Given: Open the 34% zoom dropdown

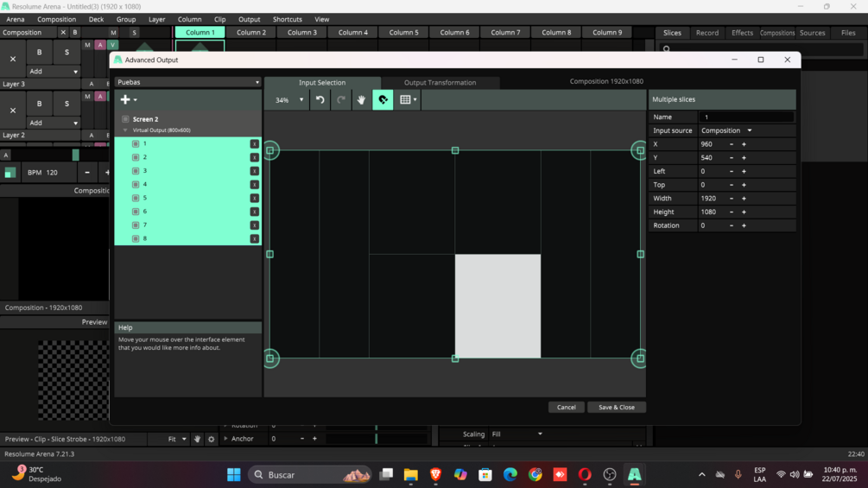Looking at the screenshot, I should (x=289, y=100).
